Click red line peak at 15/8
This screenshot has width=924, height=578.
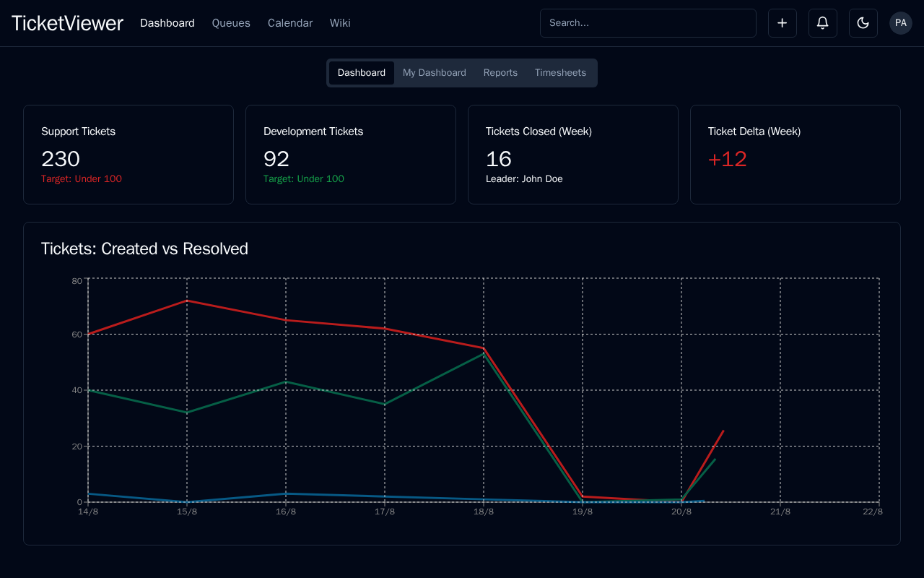(x=187, y=301)
